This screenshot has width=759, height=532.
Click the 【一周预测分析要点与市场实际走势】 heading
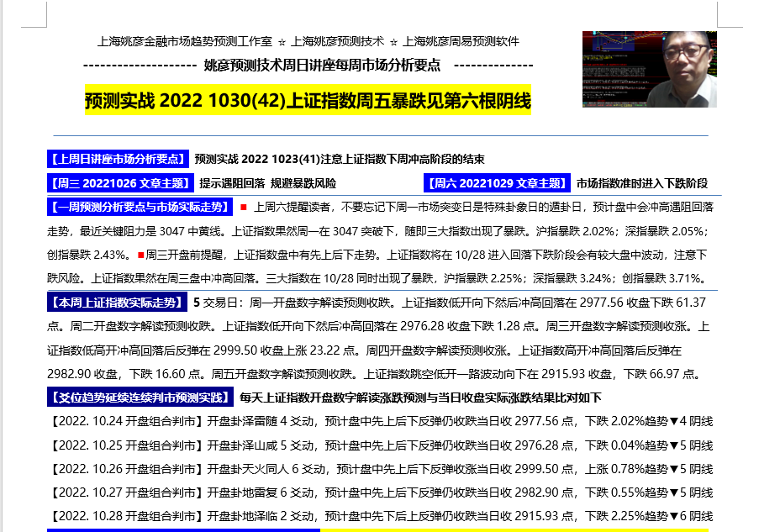[140, 207]
